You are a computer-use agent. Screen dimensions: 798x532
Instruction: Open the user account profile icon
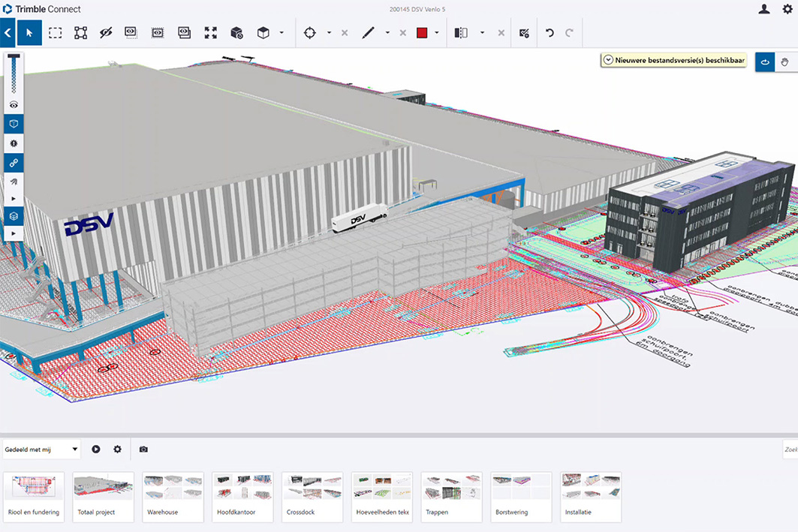click(764, 9)
